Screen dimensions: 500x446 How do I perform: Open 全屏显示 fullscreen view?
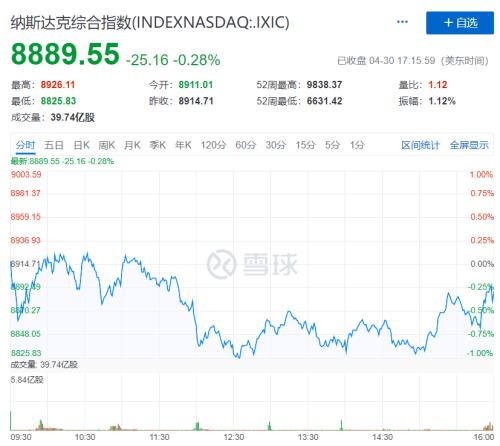(x=469, y=145)
